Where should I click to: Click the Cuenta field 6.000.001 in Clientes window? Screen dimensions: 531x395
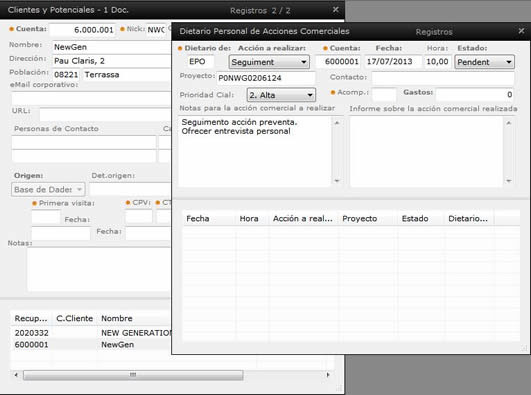point(82,30)
